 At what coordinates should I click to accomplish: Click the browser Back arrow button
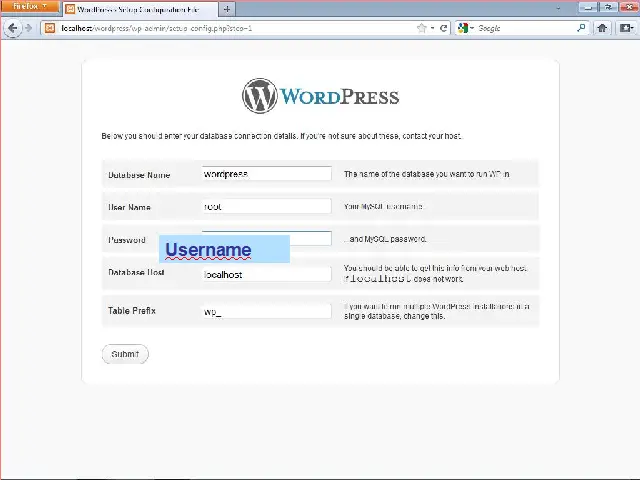point(13,28)
